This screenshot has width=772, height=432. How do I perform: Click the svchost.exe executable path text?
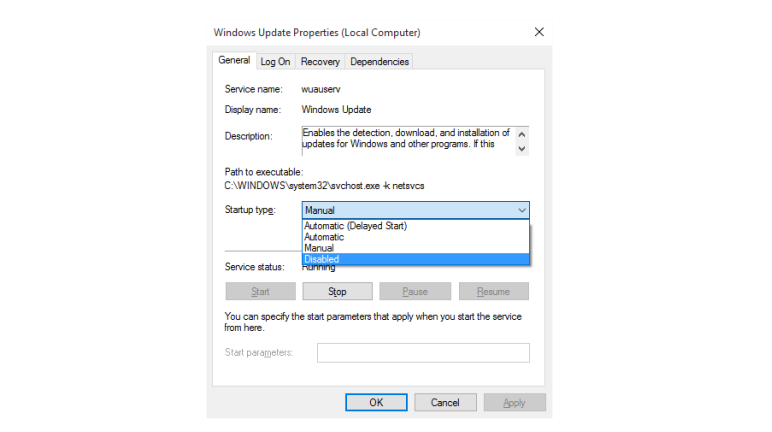click(324, 186)
